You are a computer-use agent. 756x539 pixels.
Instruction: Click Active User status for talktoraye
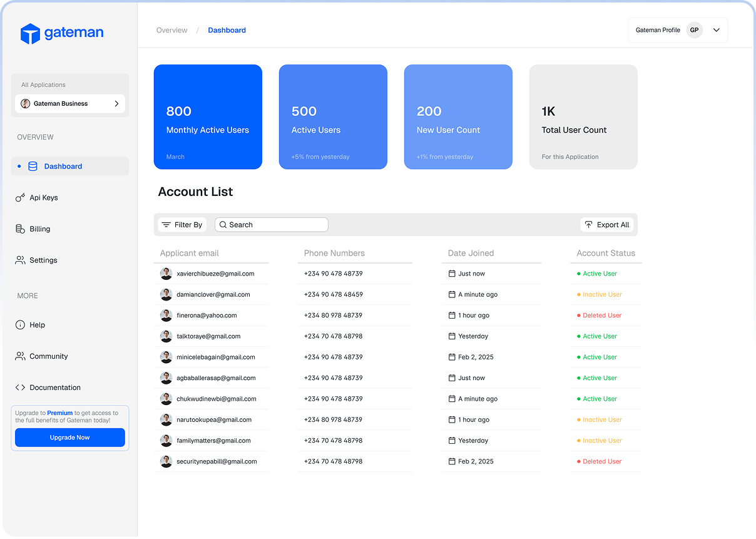[x=600, y=336]
